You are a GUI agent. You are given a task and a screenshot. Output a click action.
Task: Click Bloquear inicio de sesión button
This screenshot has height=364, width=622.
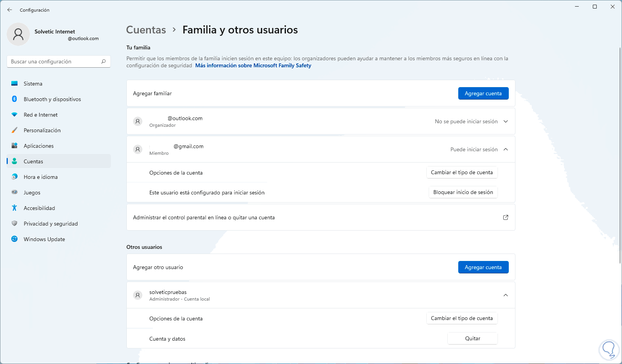tap(463, 192)
